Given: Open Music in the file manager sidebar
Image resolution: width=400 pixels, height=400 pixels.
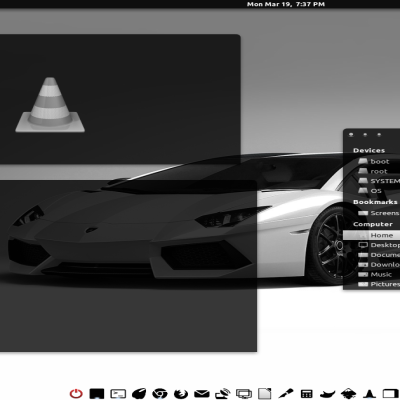Looking at the screenshot, I should coord(371,274).
